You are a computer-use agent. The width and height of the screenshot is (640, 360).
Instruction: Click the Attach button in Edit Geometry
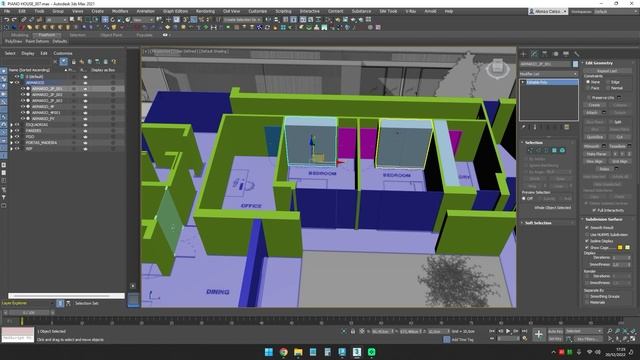pos(592,112)
